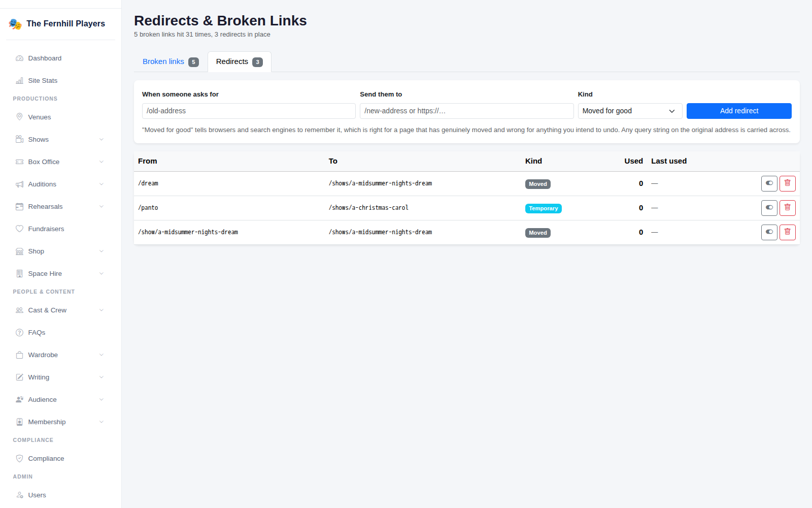
Task: Click the Users icon in sidebar
Action: [19, 495]
